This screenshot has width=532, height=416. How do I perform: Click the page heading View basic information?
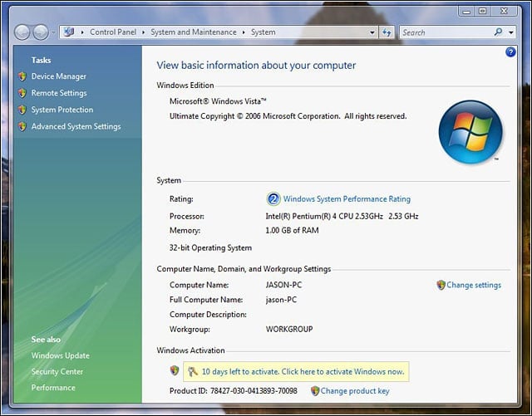pos(256,65)
